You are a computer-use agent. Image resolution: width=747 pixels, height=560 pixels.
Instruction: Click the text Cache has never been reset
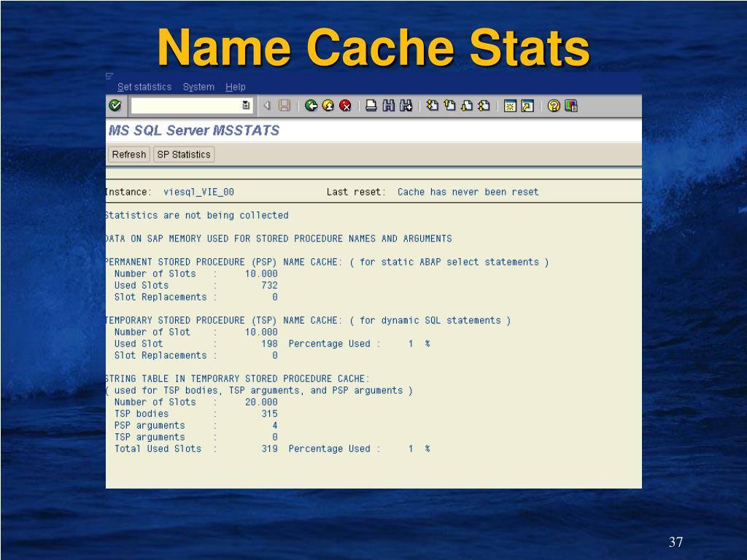pyautogui.click(x=468, y=192)
